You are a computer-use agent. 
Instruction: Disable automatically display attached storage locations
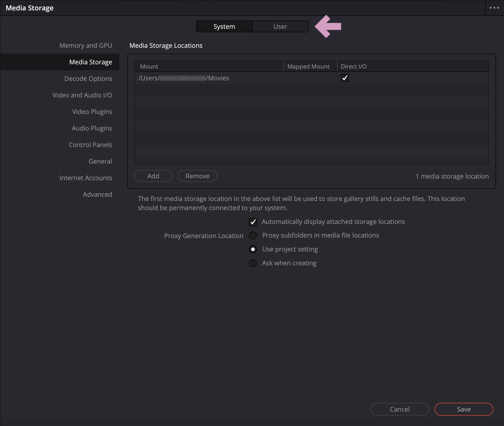[253, 222]
